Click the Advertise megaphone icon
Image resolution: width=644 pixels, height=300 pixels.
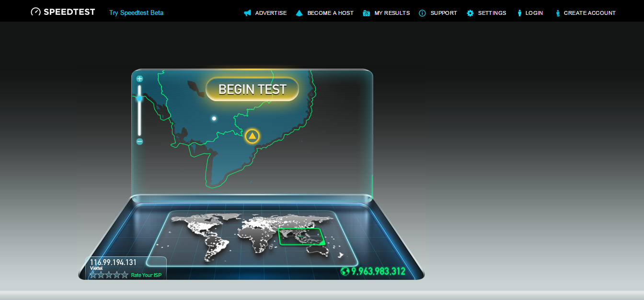[x=247, y=13]
